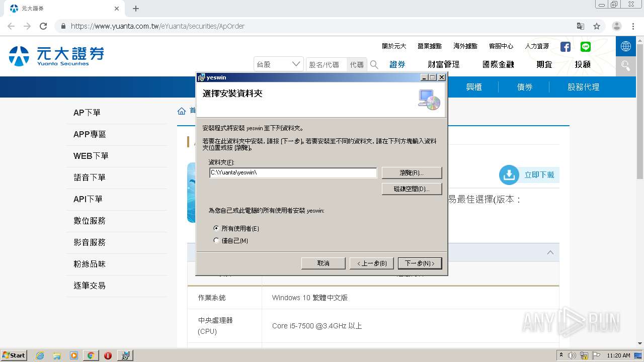Open the 人力資源 link
This screenshot has height=362, width=644.
point(537,46)
